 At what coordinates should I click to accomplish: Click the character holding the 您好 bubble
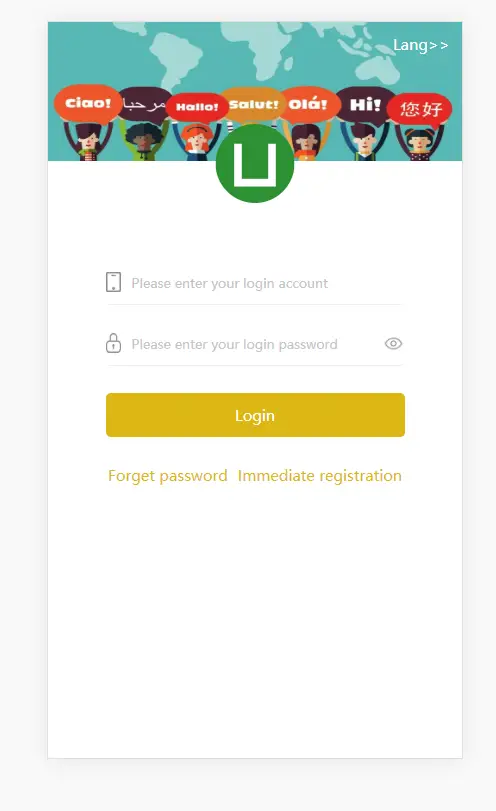coord(419,144)
